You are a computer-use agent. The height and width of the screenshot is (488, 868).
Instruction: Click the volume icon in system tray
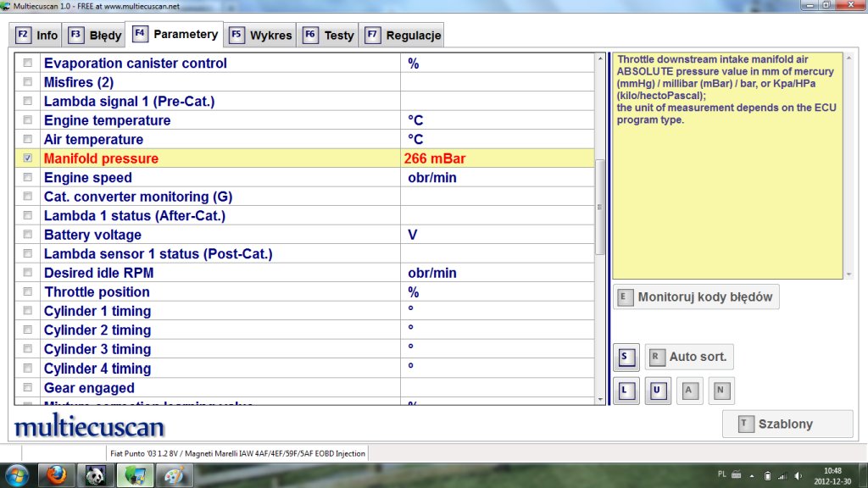798,475
